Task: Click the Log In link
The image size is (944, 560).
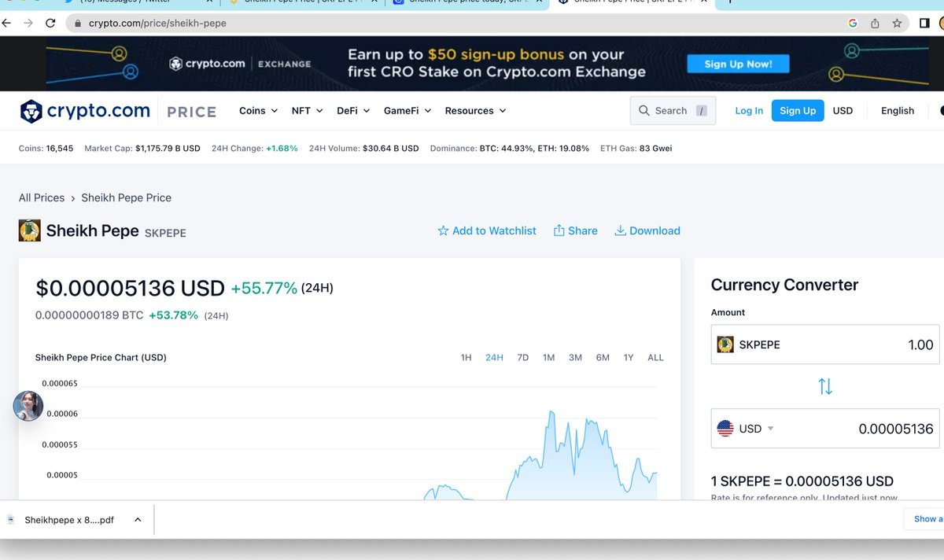Action: click(x=748, y=110)
